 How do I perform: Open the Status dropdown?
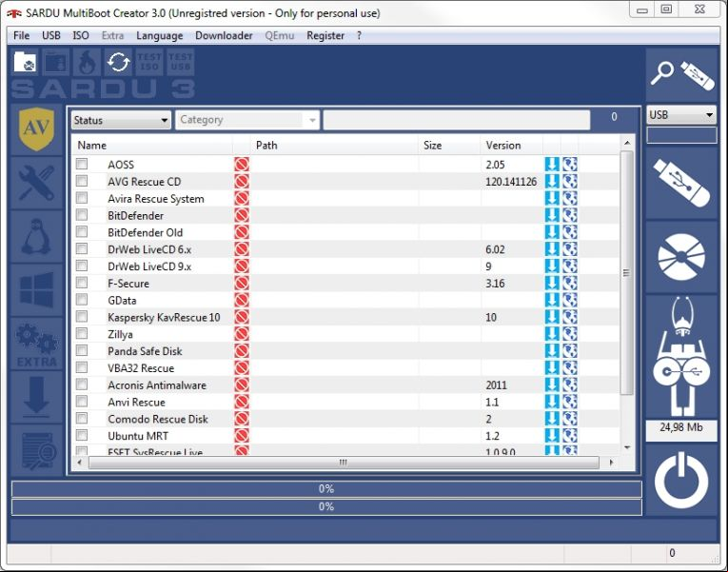[x=121, y=120]
